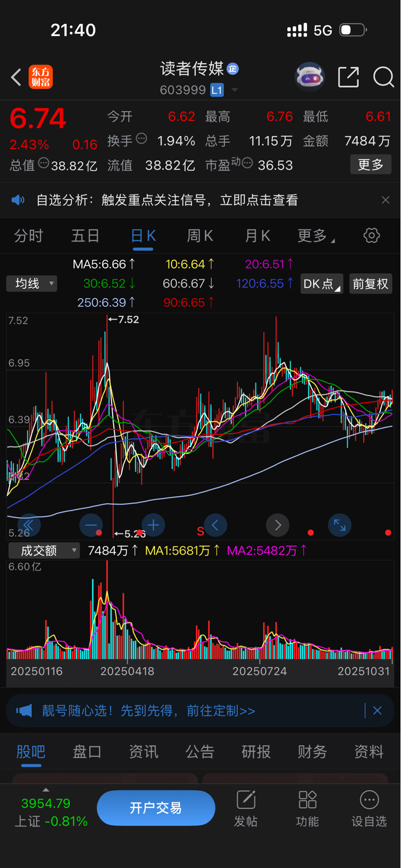The image size is (401, 868).
Task: Switch to 周K chart tab
Action: coord(200,236)
